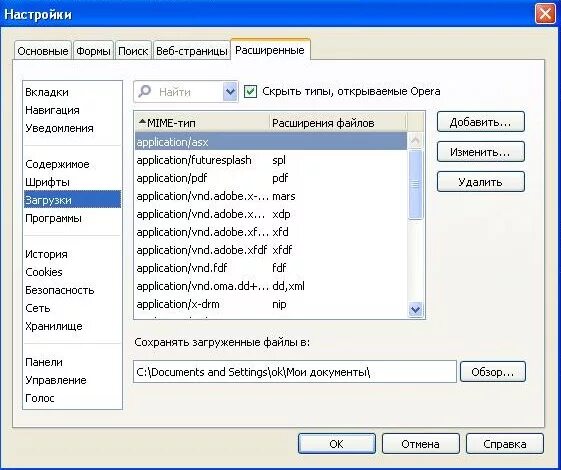The height and width of the screenshot is (470, 561).
Task: Select the application/asx row
Action: click(x=271, y=142)
